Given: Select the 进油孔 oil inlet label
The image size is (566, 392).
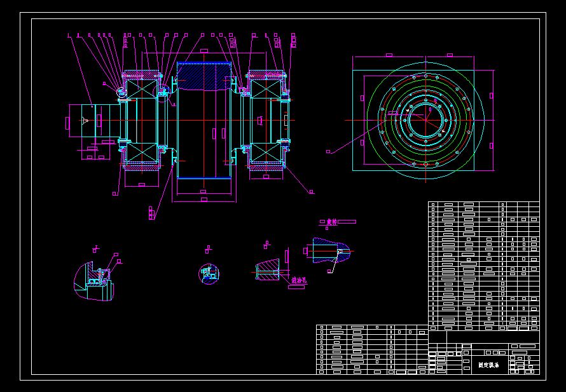Looking at the screenshot, I should pyautogui.click(x=300, y=280).
